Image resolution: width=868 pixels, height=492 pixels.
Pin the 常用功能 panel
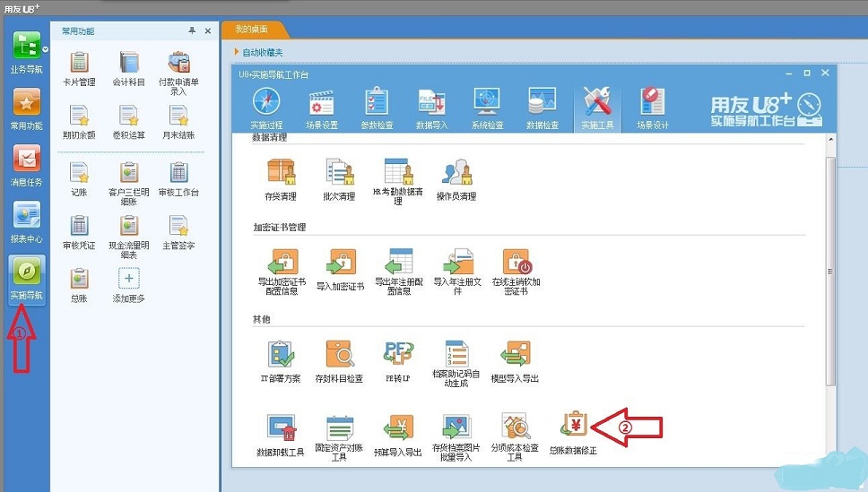pos(192,31)
